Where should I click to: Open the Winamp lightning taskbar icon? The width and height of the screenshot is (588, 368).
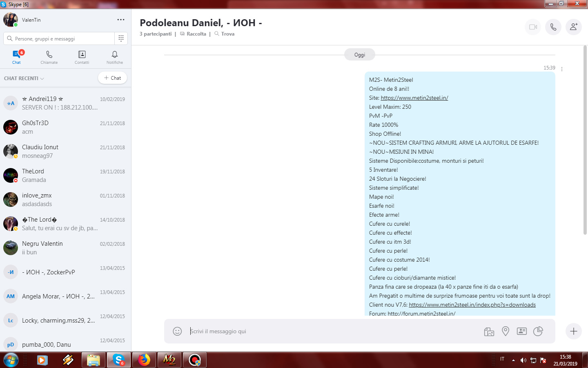[68, 360]
